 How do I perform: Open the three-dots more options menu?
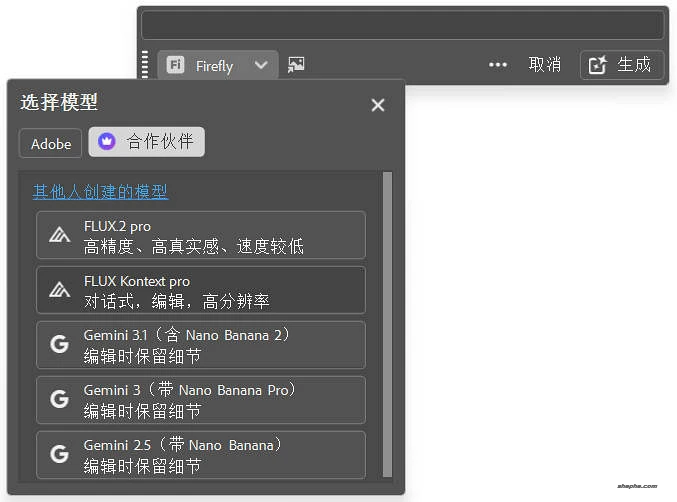[x=497, y=65]
